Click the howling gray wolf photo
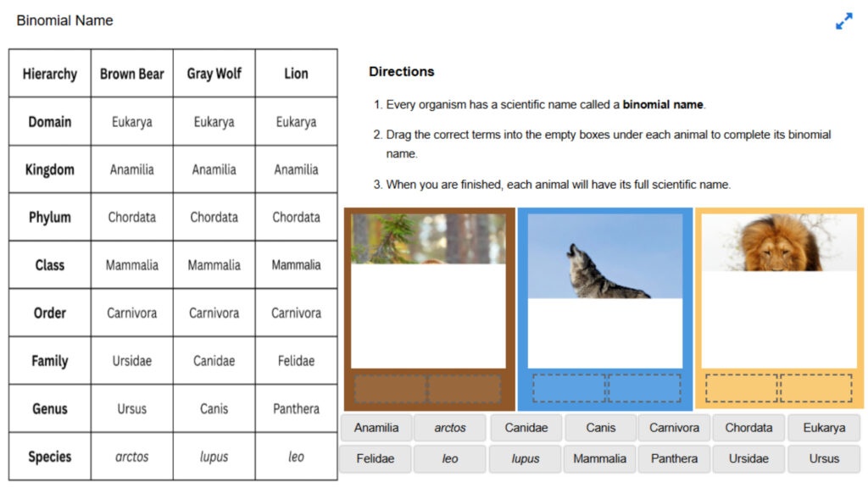 coord(604,256)
